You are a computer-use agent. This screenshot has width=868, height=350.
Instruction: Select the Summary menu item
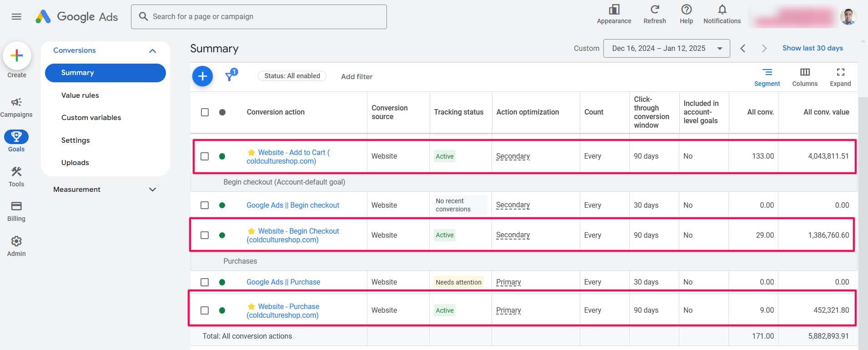(105, 73)
